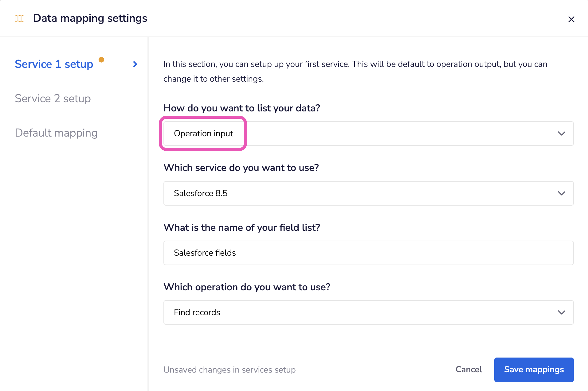
Task: Click the orange unsaved-changes dot on Service 1 setup
Action: pyautogui.click(x=102, y=60)
